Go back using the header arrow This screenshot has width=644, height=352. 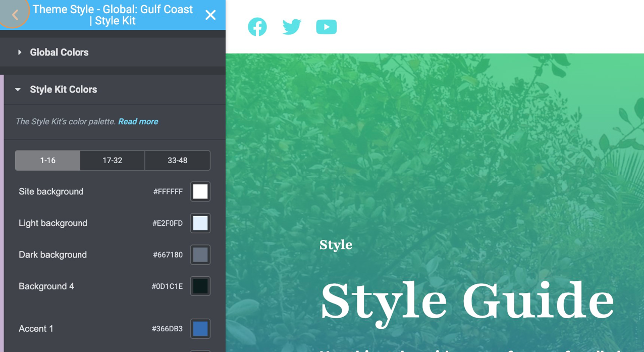coord(15,15)
